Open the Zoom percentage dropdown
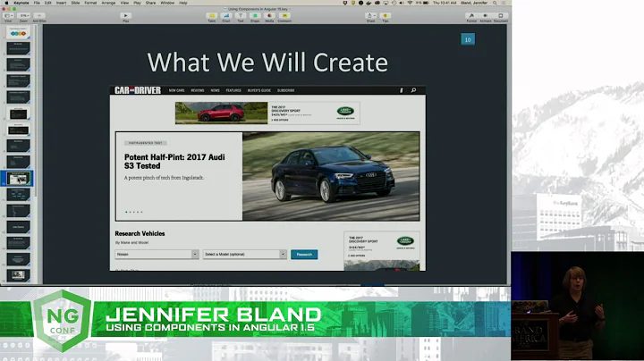This screenshot has width=644, height=361. (24, 16)
